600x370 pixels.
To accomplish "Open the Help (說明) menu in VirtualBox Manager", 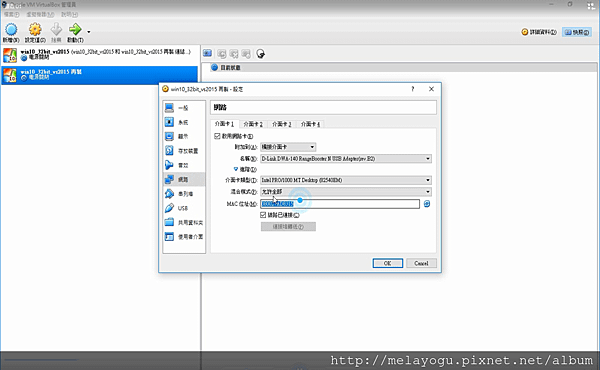I will point(69,15).
